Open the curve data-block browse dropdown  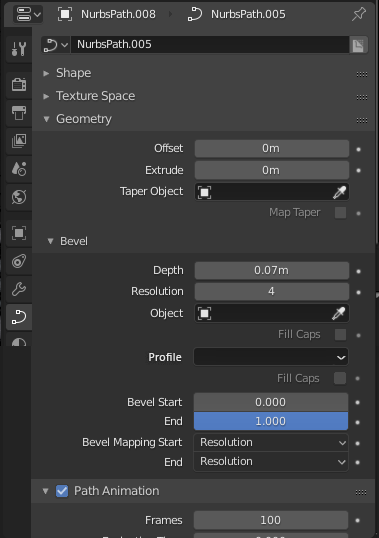(x=56, y=45)
